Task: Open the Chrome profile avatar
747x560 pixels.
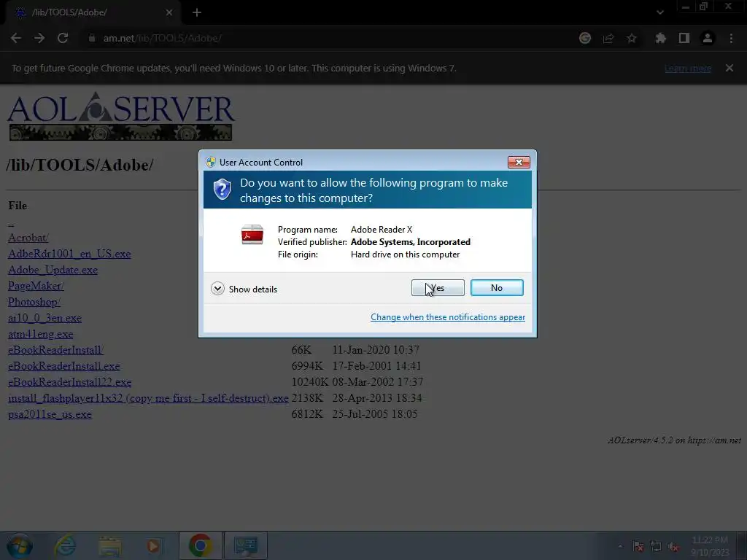Action: click(708, 38)
